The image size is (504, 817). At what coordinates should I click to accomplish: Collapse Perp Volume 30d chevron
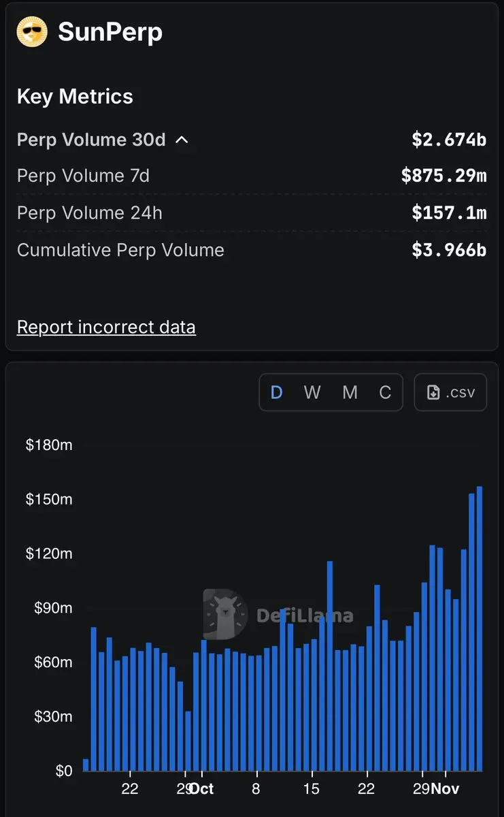[x=182, y=140]
